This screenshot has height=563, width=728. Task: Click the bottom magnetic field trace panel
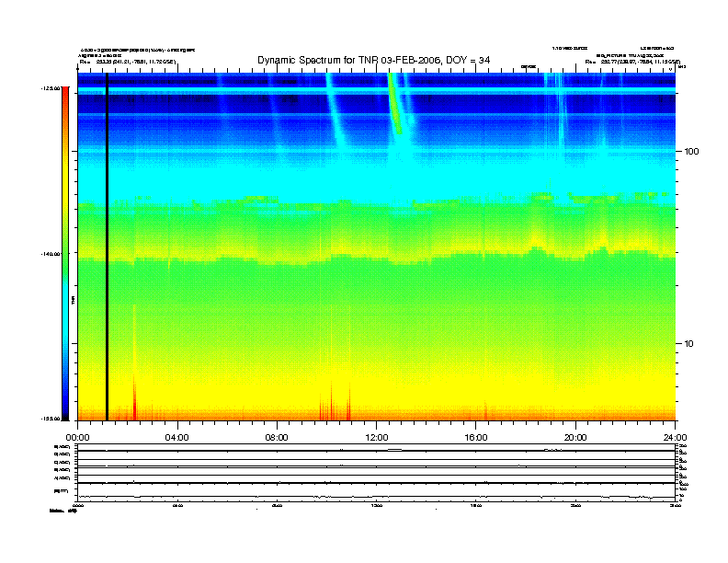coord(377,492)
